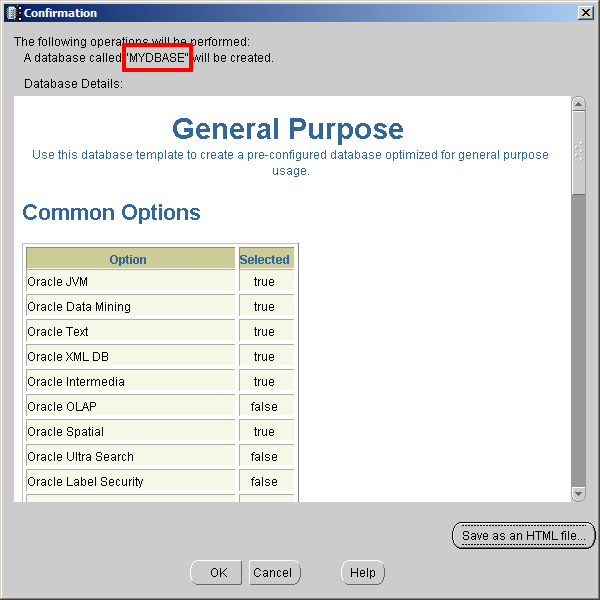The width and height of the screenshot is (600, 600).
Task: Click the OK button
Action: click(x=216, y=572)
